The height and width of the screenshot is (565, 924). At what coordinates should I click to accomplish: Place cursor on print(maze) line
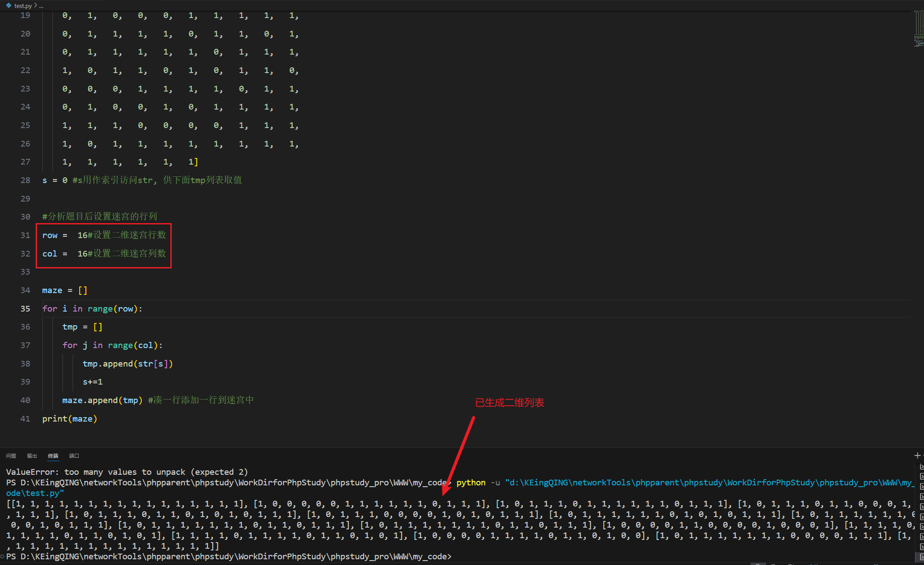[x=70, y=419]
